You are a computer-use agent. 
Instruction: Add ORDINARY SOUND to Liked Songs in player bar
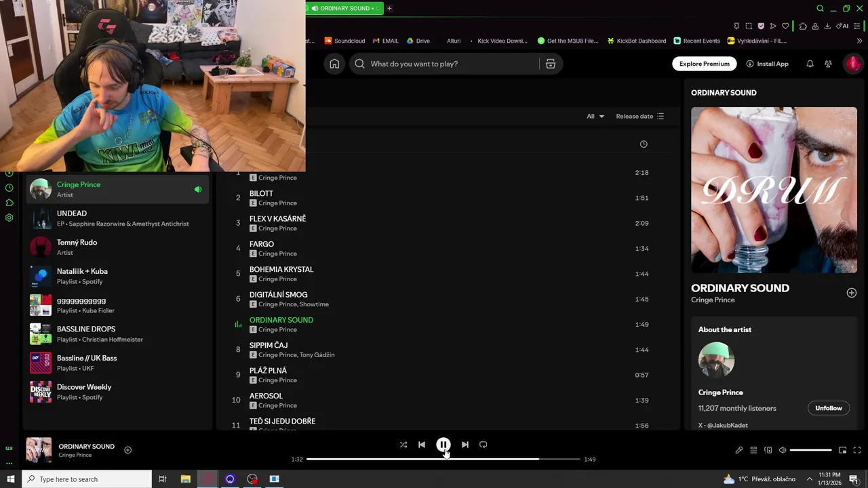coord(127,450)
